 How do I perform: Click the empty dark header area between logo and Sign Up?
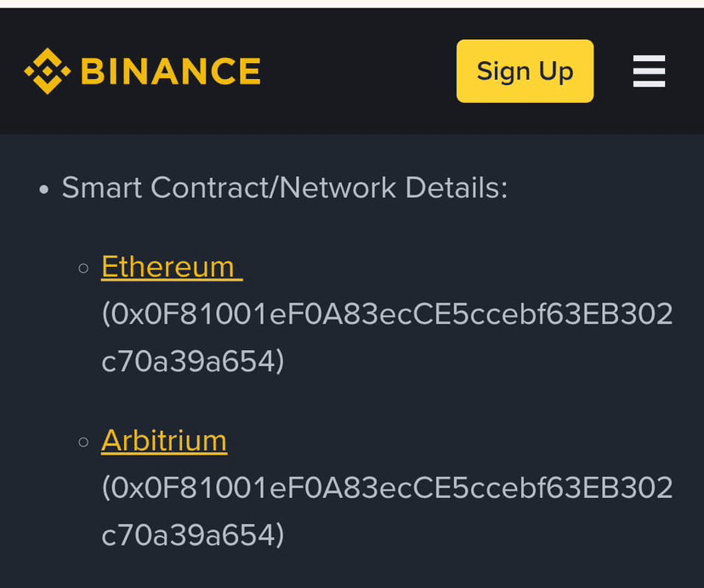(359, 71)
